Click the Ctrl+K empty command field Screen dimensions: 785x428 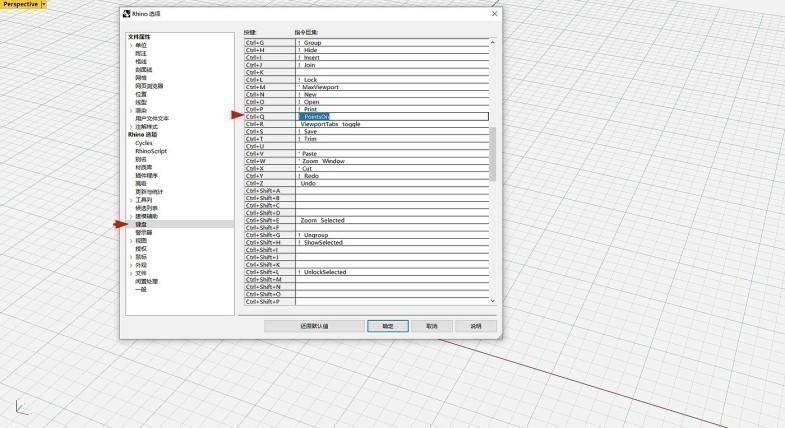[x=391, y=72]
